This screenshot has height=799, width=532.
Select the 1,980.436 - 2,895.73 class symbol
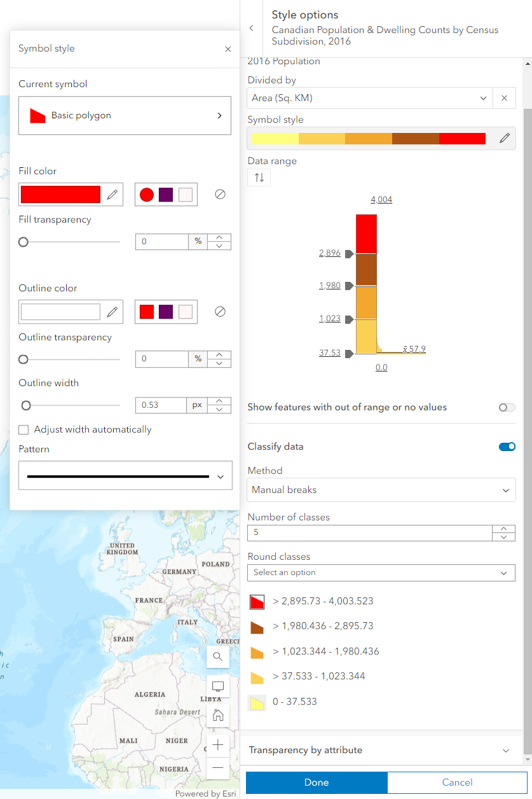click(x=257, y=627)
